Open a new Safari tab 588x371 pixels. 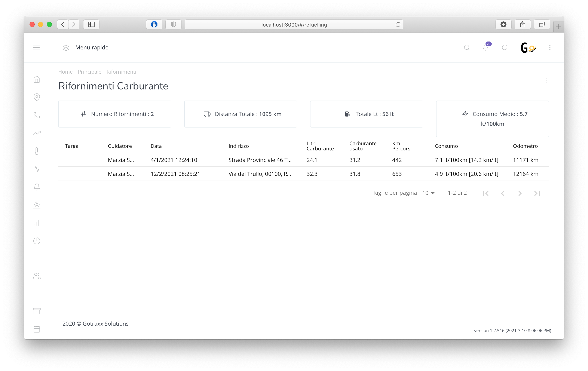(558, 27)
